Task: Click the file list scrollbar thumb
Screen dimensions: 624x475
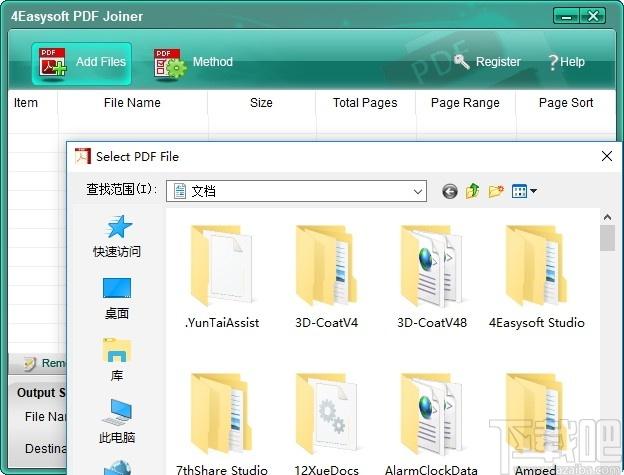Action: coord(607,238)
